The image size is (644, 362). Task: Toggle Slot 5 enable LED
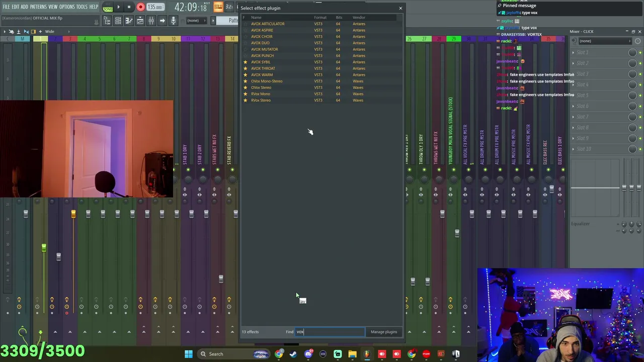[639, 96]
